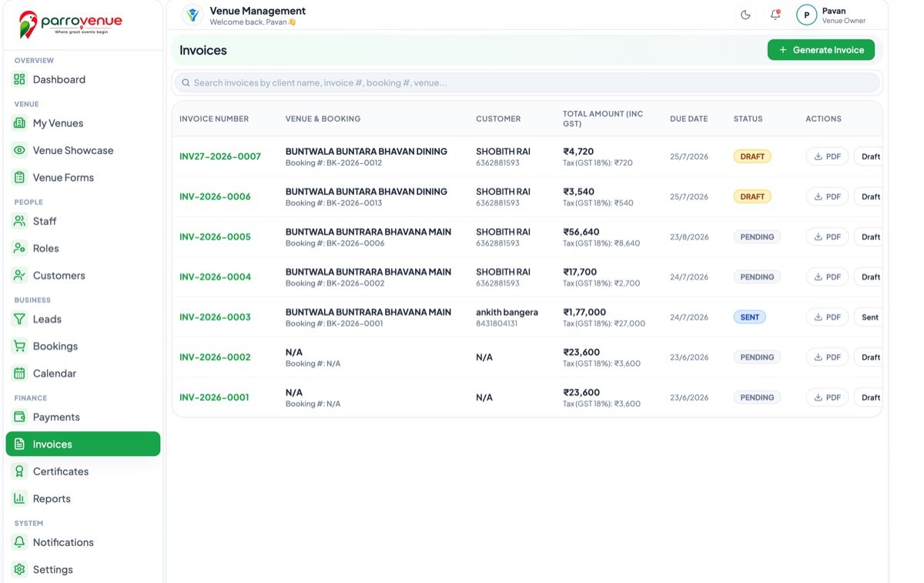Screen dimensions: 924x583
Task: Click the Roles user-cog icon
Action: click(20, 248)
